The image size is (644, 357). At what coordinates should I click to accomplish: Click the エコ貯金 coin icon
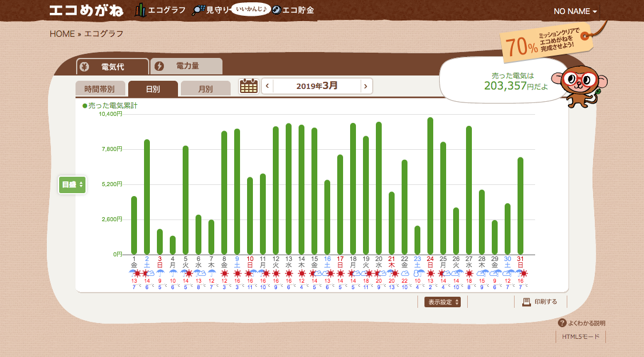[x=277, y=10]
